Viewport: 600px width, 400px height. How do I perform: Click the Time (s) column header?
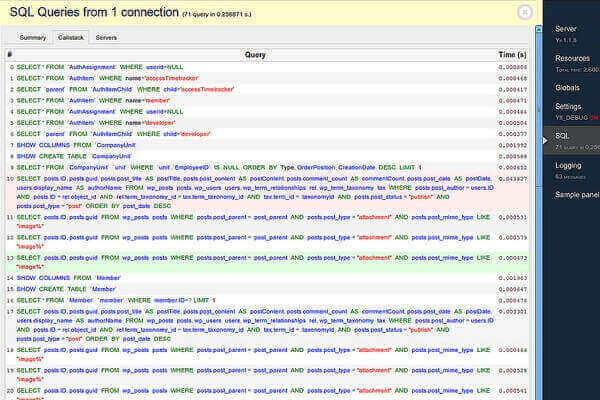point(512,55)
